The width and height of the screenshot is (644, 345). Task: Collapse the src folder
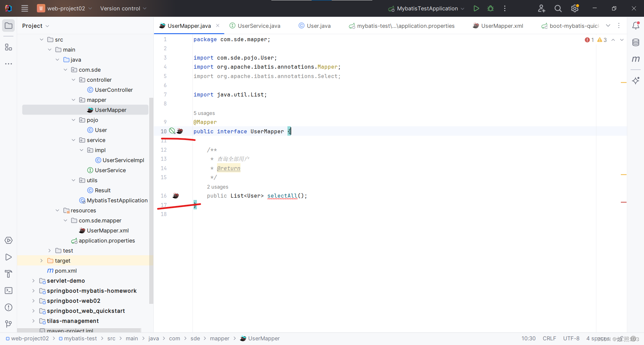click(42, 40)
